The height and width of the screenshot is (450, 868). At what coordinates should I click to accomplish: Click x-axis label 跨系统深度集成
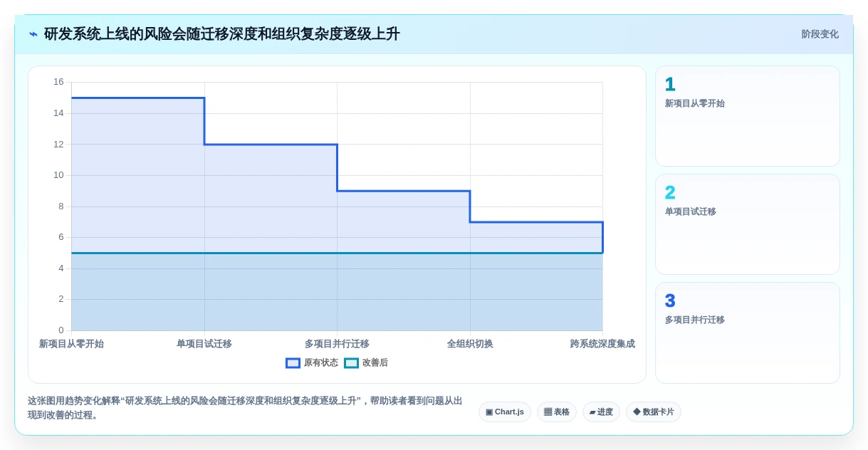602,344
